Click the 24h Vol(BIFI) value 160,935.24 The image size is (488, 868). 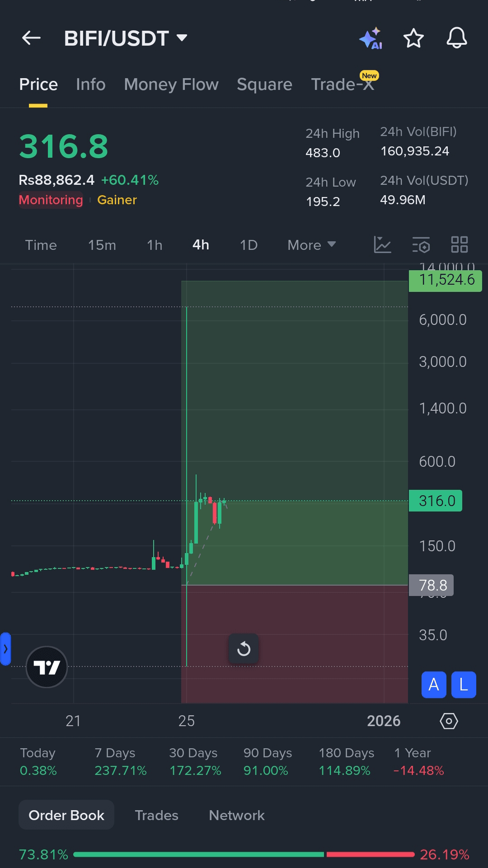click(x=415, y=151)
